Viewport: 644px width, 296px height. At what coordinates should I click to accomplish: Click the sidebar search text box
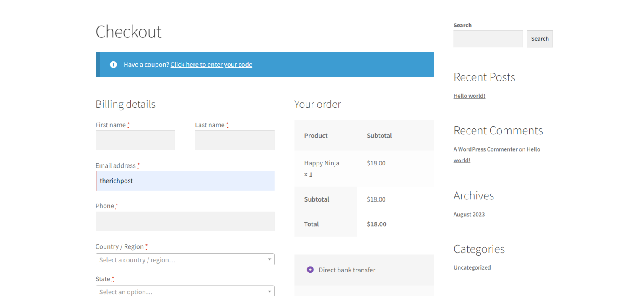coord(488,39)
